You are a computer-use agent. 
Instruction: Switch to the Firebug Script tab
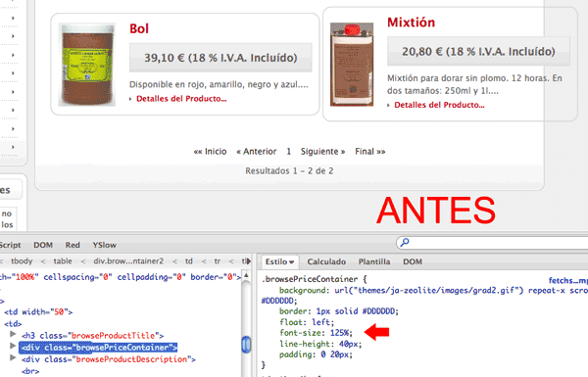[10, 245]
